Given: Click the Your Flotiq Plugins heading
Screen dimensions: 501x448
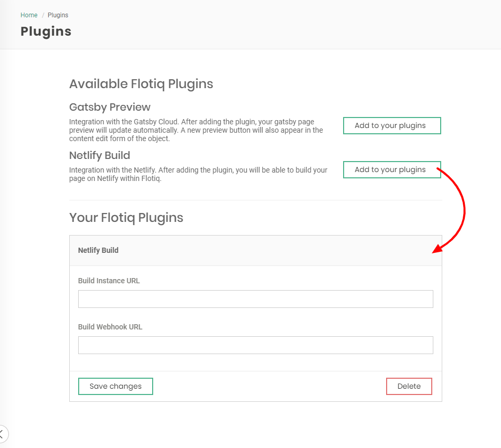Looking at the screenshot, I should tap(126, 218).
